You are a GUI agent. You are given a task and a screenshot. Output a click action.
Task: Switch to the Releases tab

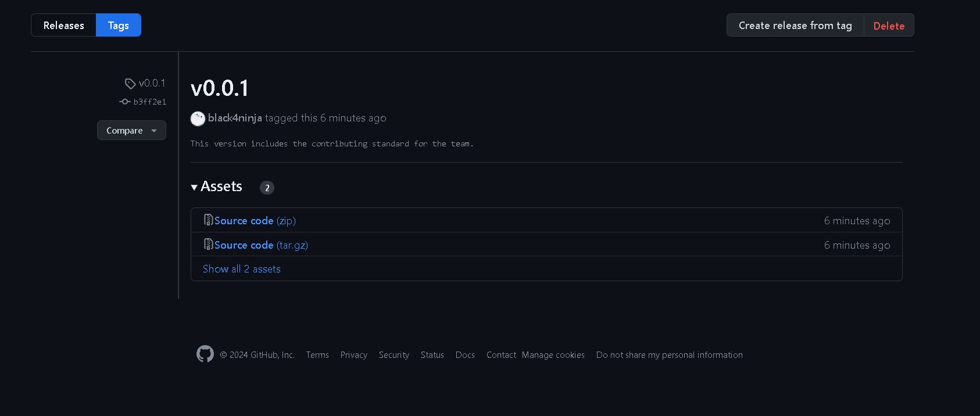[x=64, y=26]
